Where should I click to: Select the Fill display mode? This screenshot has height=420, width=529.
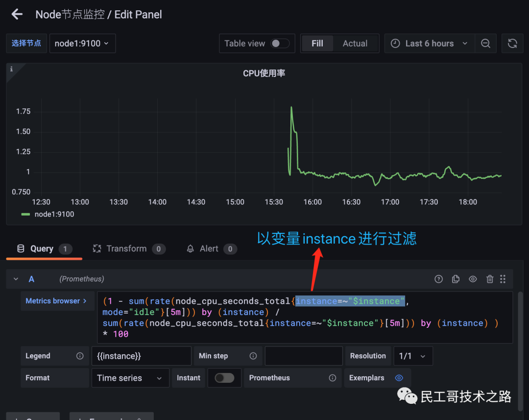(317, 43)
